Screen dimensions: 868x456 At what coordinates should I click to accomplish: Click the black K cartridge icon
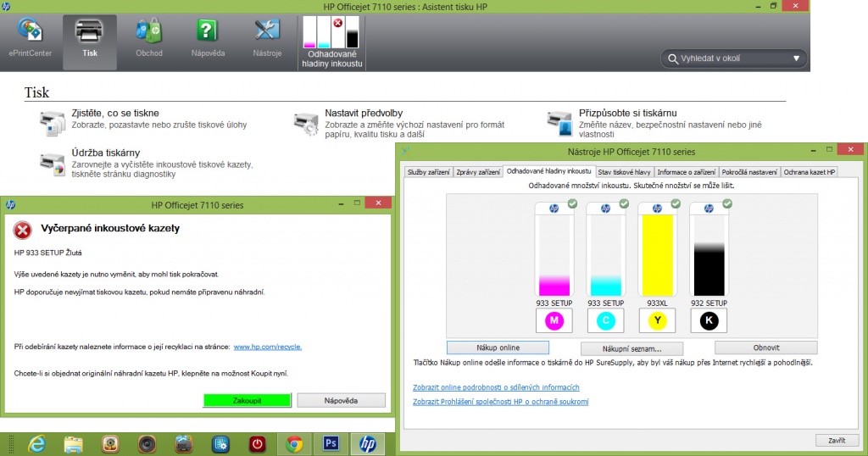pyautogui.click(x=709, y=320)
